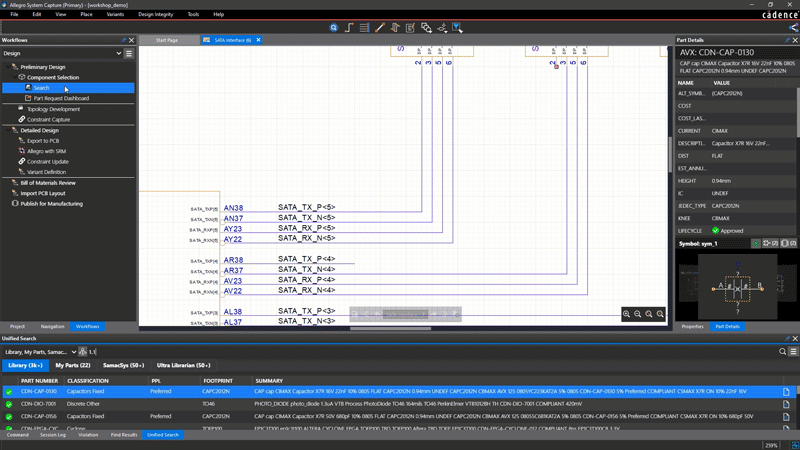Image resolution: width=800 pixels, height=450 pixels.
Task: Click the shapes dropdown toolbar icon
Action: coord(426,28)
